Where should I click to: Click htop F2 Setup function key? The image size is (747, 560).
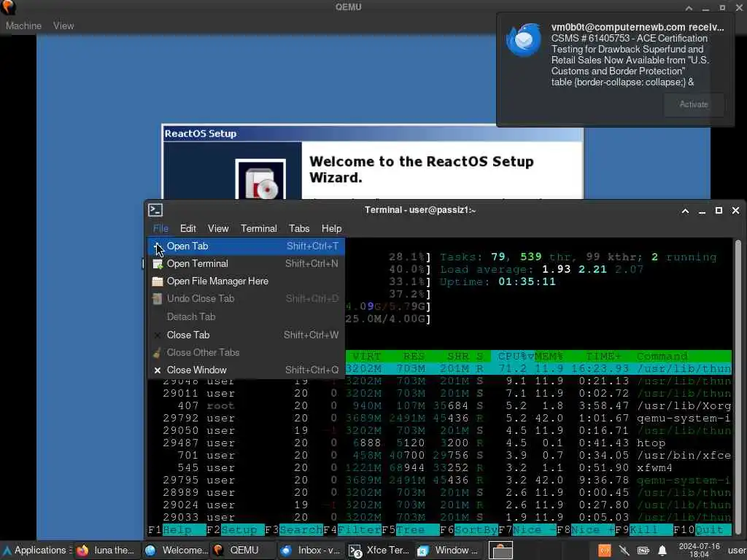(236, 530)
